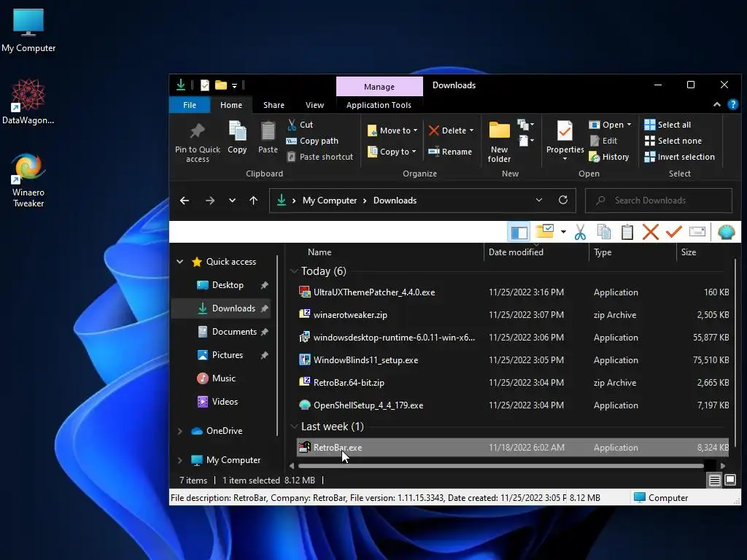Switch to large icons view layout
Viewport: 747px width, 560px height.
(729, 480)
